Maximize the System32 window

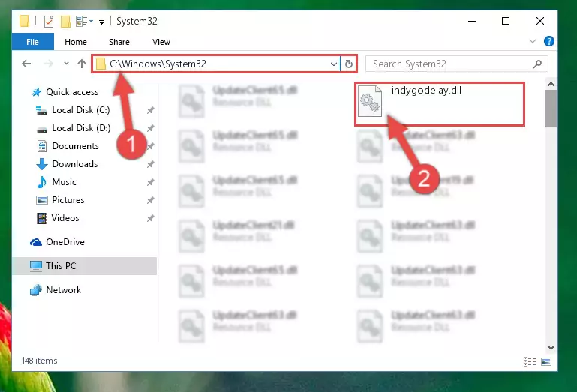[506, 21]
